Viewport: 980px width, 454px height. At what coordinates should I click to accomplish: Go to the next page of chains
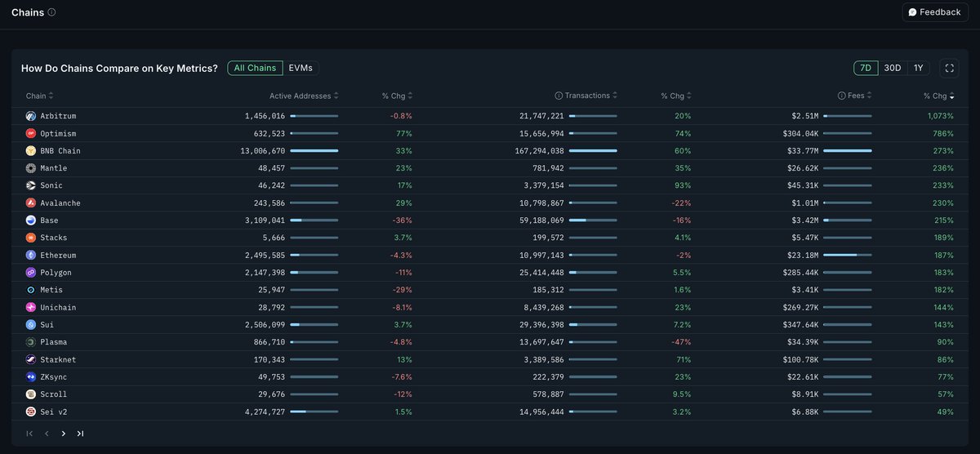pos(64,434)
